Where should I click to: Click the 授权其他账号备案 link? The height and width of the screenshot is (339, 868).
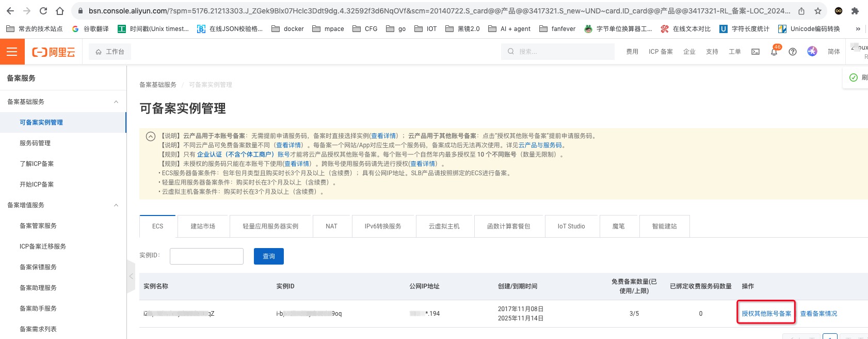coord(766,314)
